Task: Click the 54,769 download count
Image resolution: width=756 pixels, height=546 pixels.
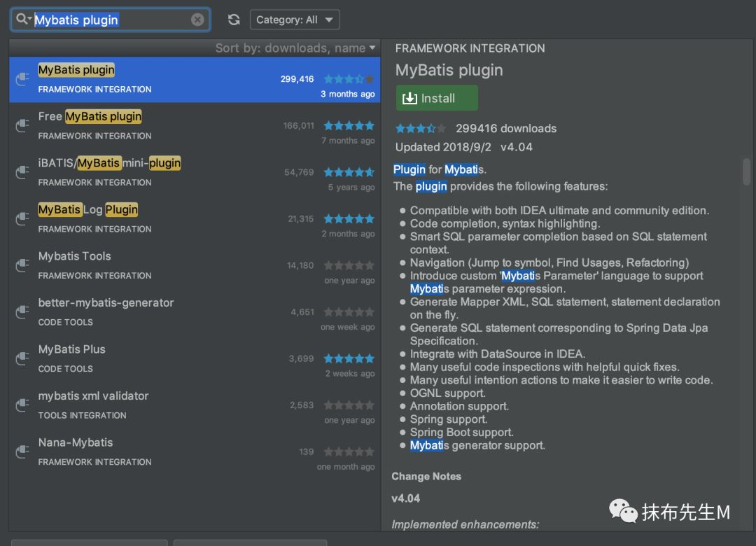Action: [299, 172]
